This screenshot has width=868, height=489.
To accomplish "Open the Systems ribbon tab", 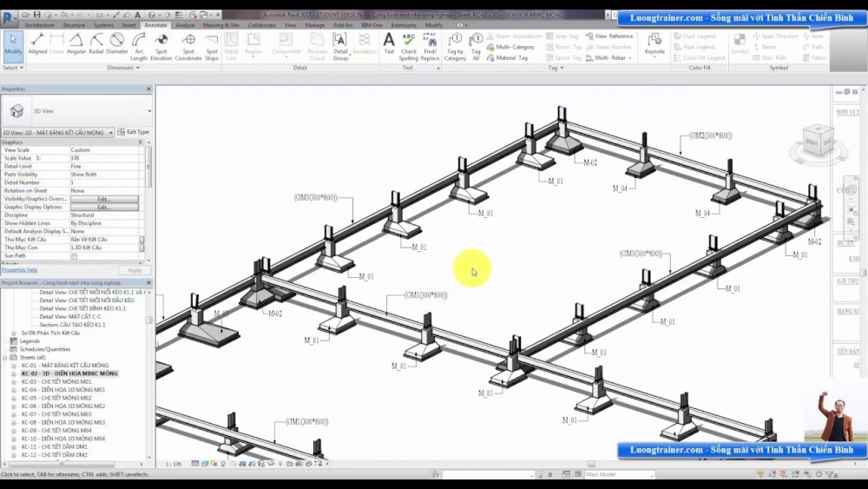I will [x=103, y=25].
